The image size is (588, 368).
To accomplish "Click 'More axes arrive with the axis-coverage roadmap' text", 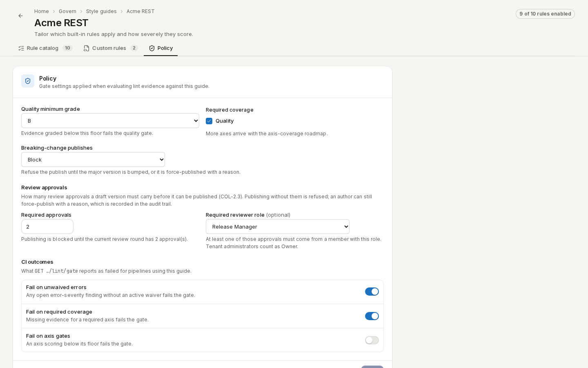I will [267, 134].
